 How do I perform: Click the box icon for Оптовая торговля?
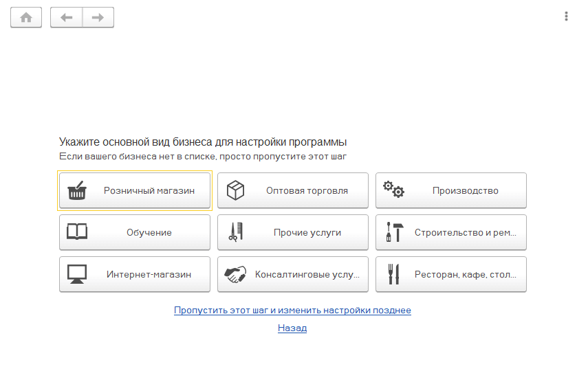pos(235,190)
